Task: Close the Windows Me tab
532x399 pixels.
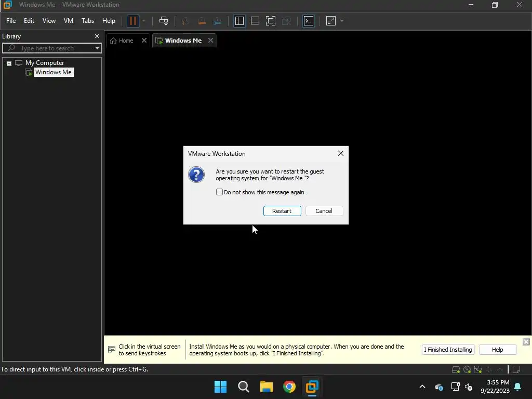Action: tap(211, 41)
